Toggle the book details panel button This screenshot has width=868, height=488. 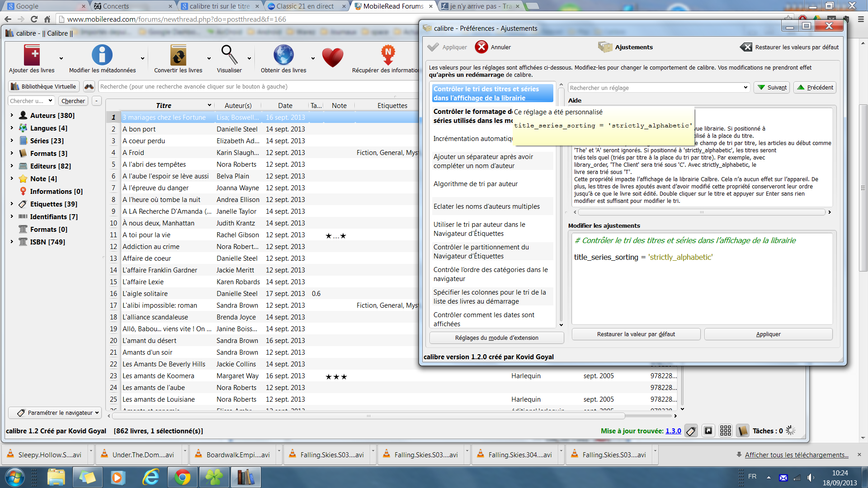coord(742,431)
